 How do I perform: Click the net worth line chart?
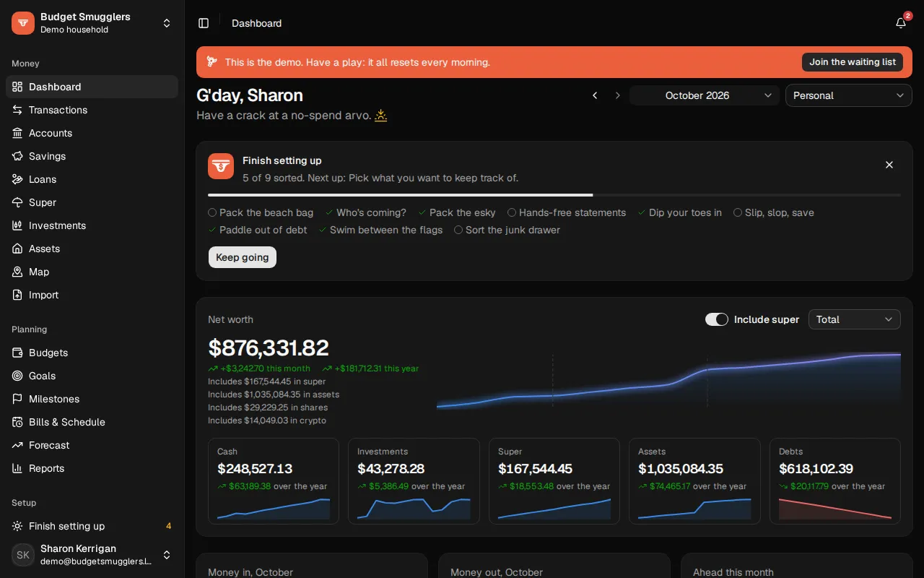click(668, 381)
